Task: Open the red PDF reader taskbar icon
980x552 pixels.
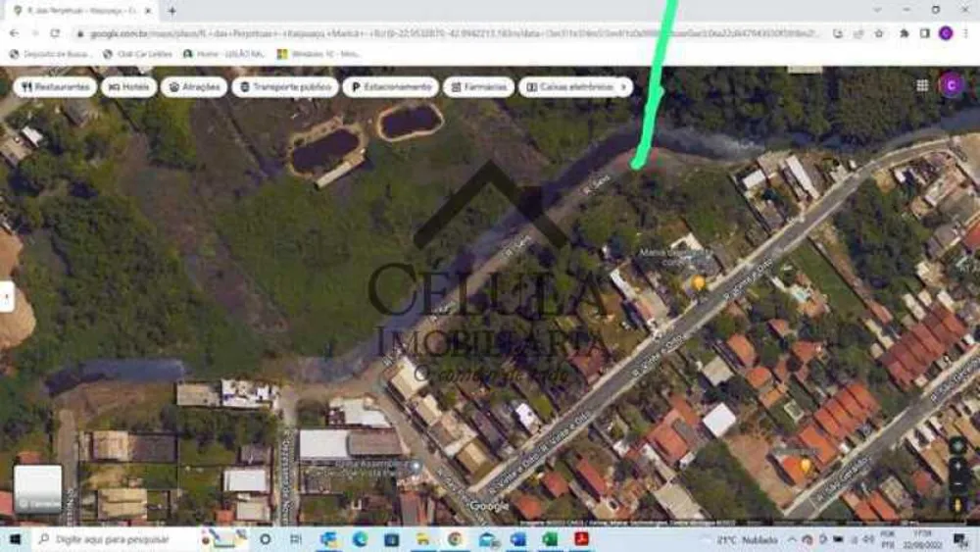Action: pos(582,539)
